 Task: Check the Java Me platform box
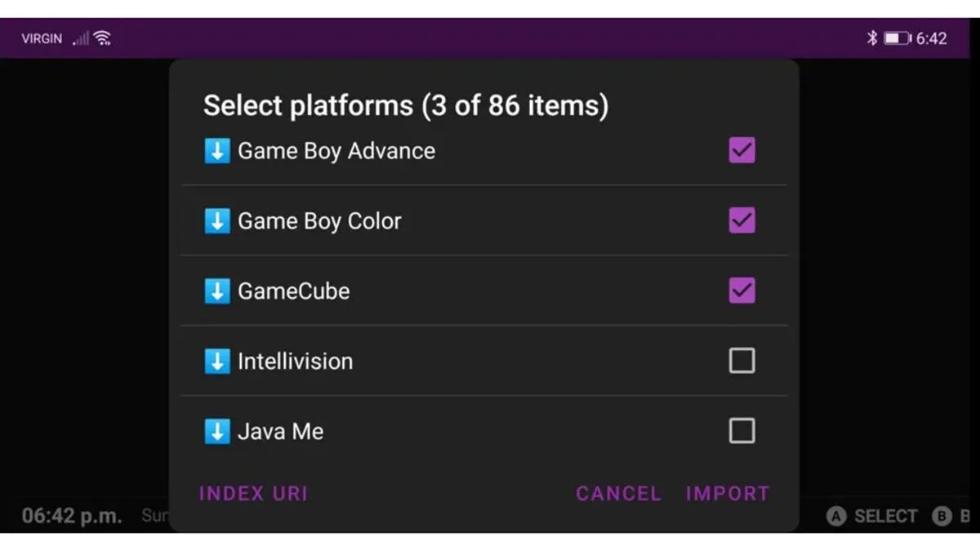[742, 431]
